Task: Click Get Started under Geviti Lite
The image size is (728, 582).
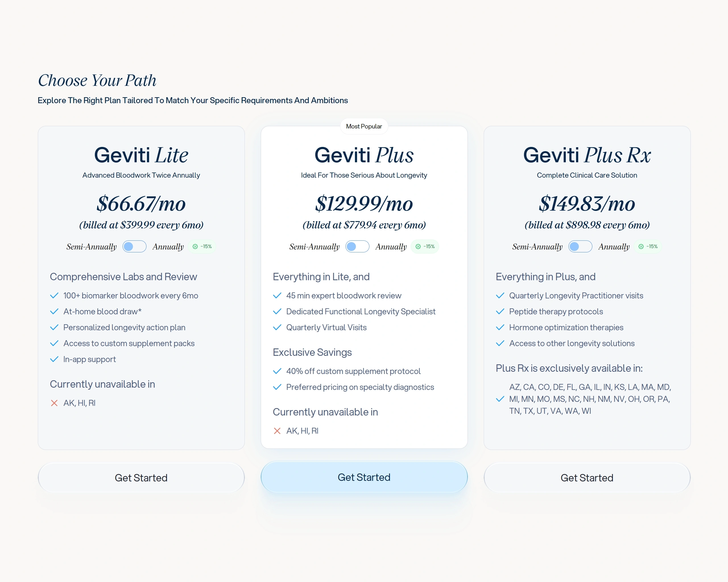Action: tap(141, 478)
